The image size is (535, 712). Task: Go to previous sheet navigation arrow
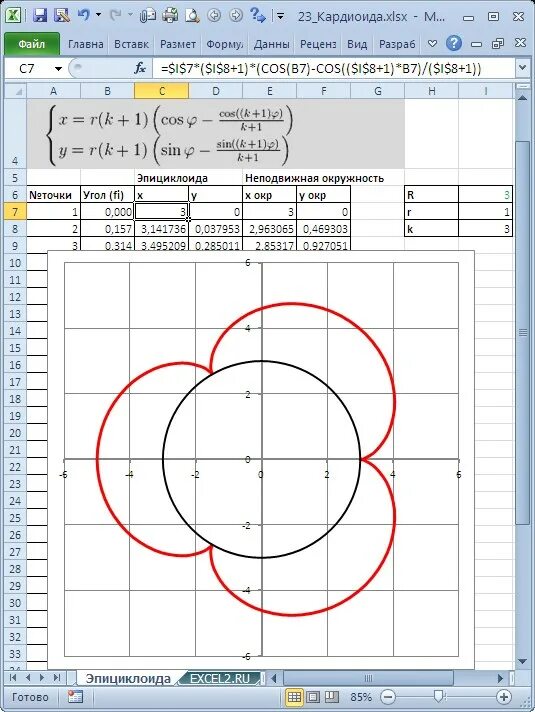pos(28,677)
